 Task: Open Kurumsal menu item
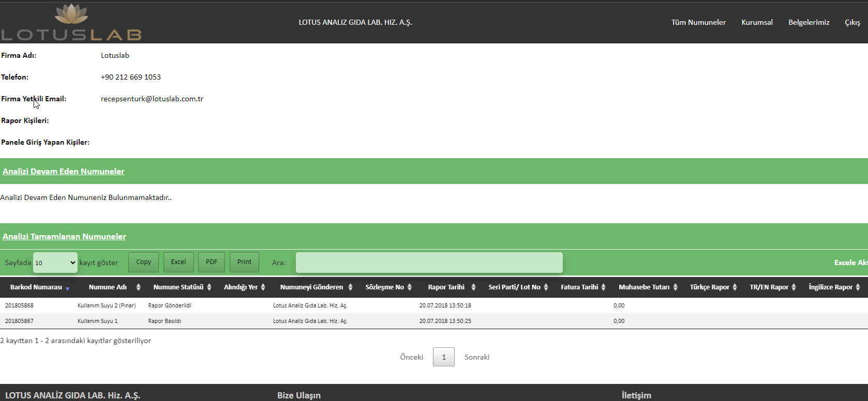[x=757, y=22]
